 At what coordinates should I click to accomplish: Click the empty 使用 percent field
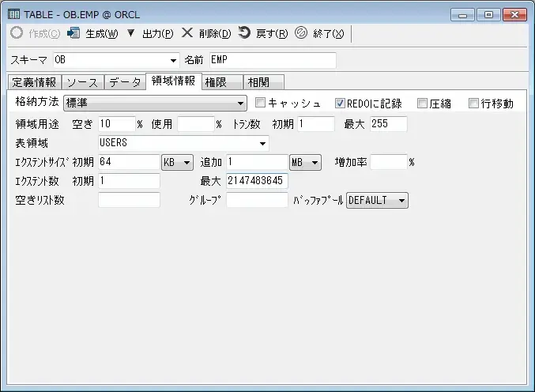click(x=196, y=124)
